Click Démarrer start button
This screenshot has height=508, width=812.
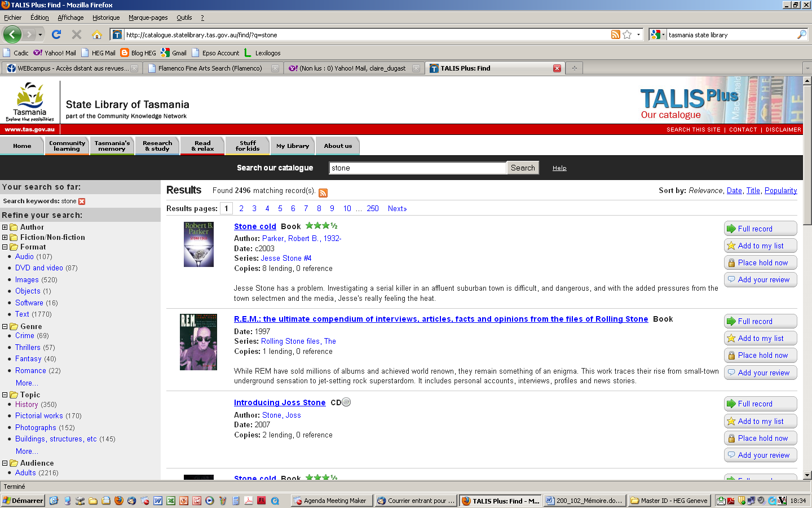(x=23, y=501)
